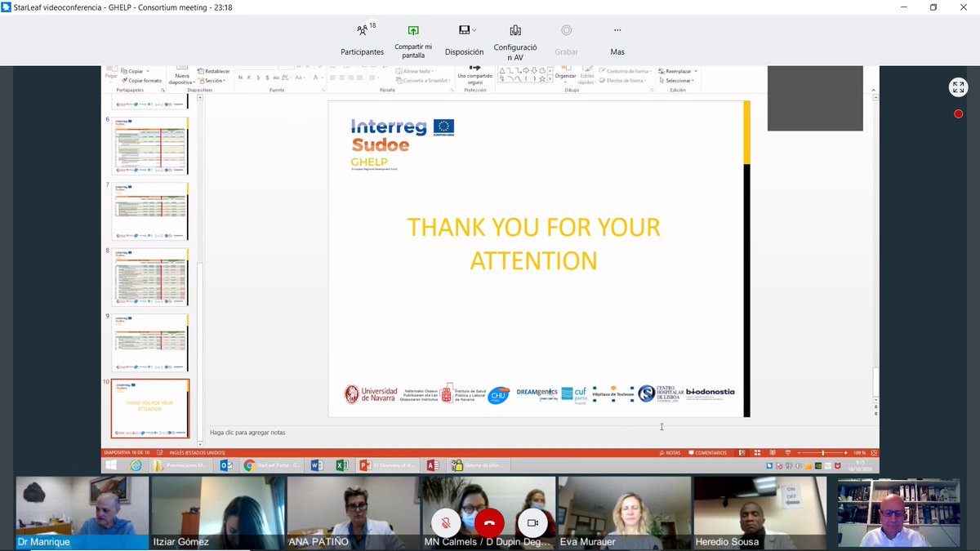Open Outlook in shared taskbar
Image resolution: width=980 pixels, height=551 pixels.
(x=226, y=465)
